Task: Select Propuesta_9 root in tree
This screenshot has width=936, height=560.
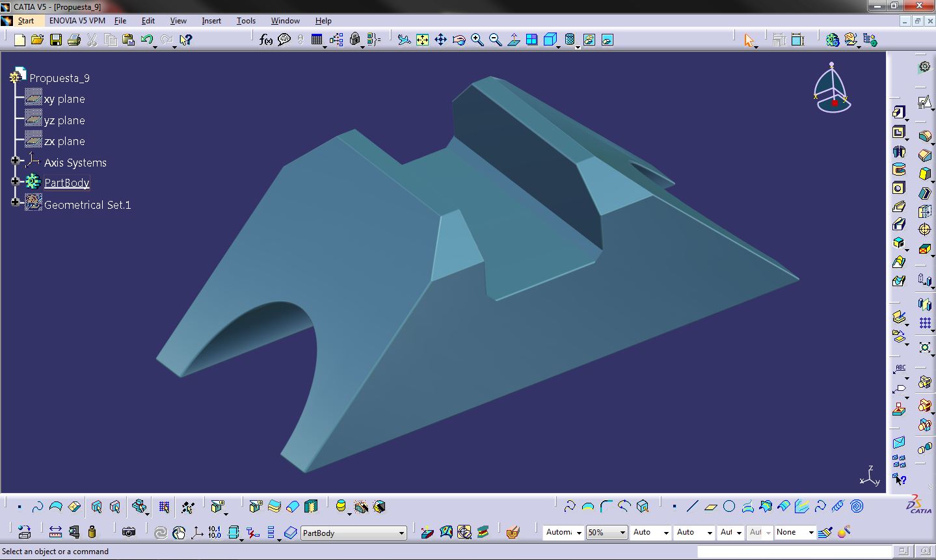Action: click(x=59, y=78)
